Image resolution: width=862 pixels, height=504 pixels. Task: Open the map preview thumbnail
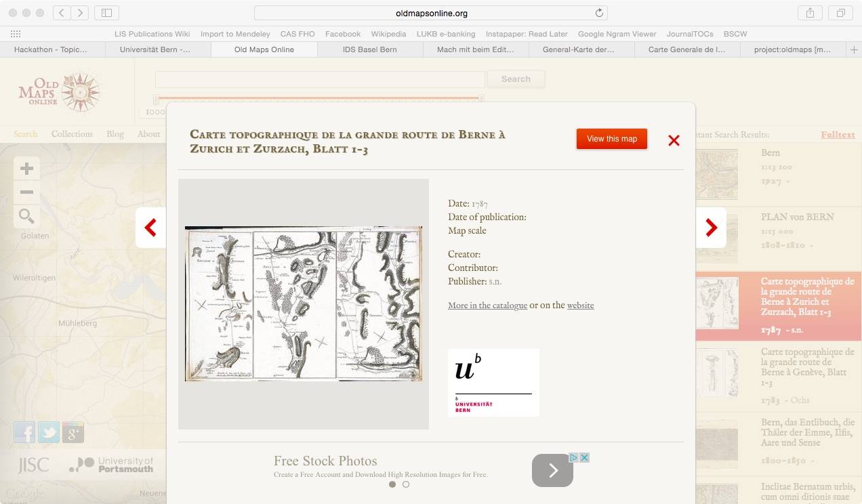tap(304, 303)
